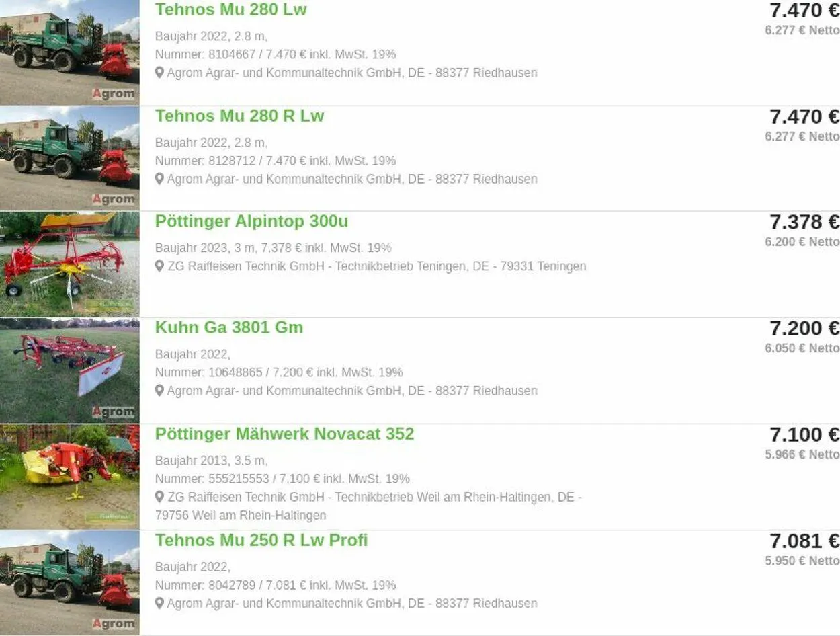Viewport: 840px width, 636px height.
Task: Open the Tehnos Mu 280 R Lw listing
Action: (x=239, y=116)
